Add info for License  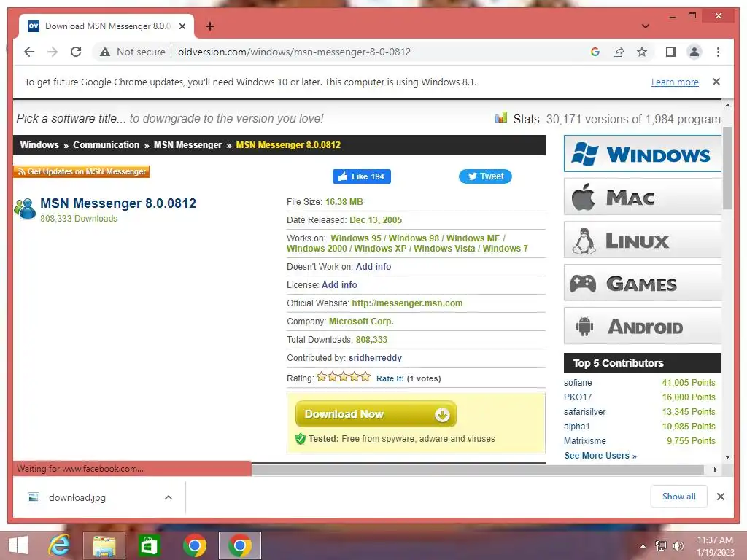(339, 285)
